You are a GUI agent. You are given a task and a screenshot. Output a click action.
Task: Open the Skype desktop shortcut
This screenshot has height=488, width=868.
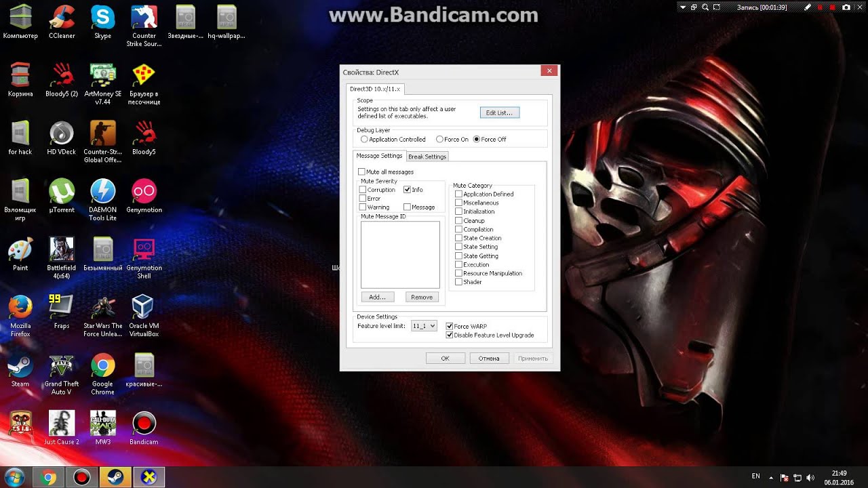tap(103, 22)
